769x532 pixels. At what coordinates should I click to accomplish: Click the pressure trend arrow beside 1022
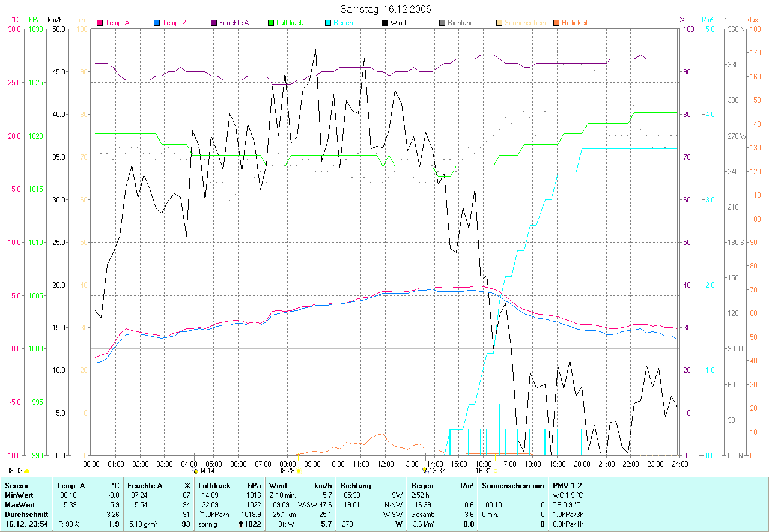241,524
